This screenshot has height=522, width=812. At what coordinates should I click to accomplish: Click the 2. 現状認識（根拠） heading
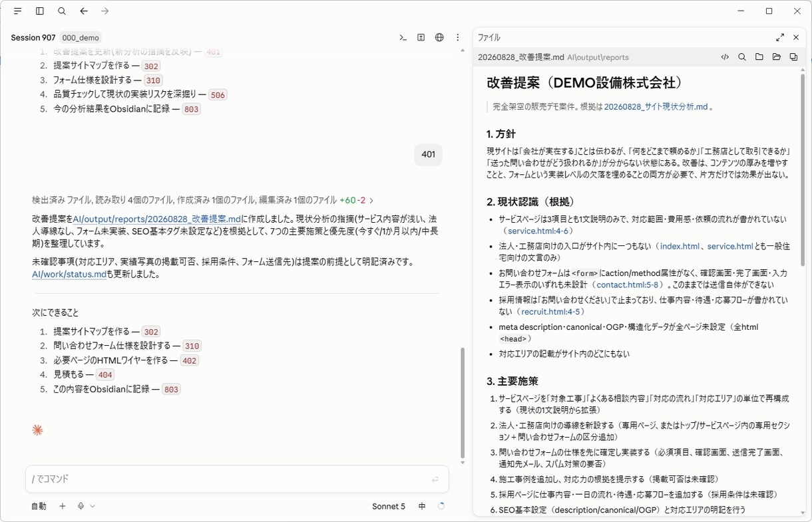(x=530, y=201)
